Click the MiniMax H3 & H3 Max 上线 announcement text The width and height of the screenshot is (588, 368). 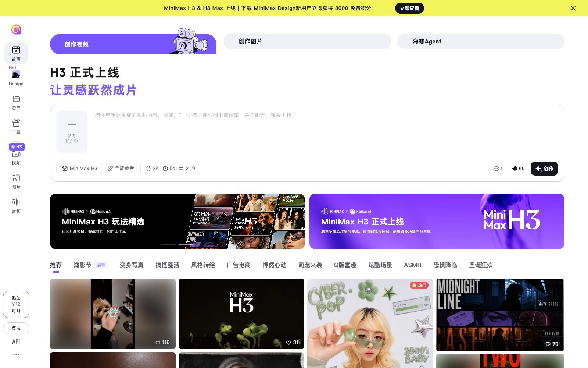(x=269, y=8)
